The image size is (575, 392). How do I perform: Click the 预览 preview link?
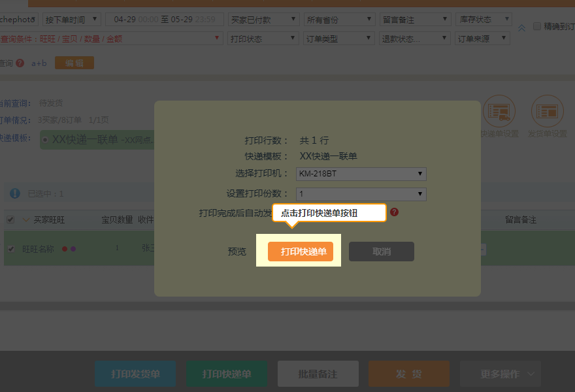coord(237,252)
